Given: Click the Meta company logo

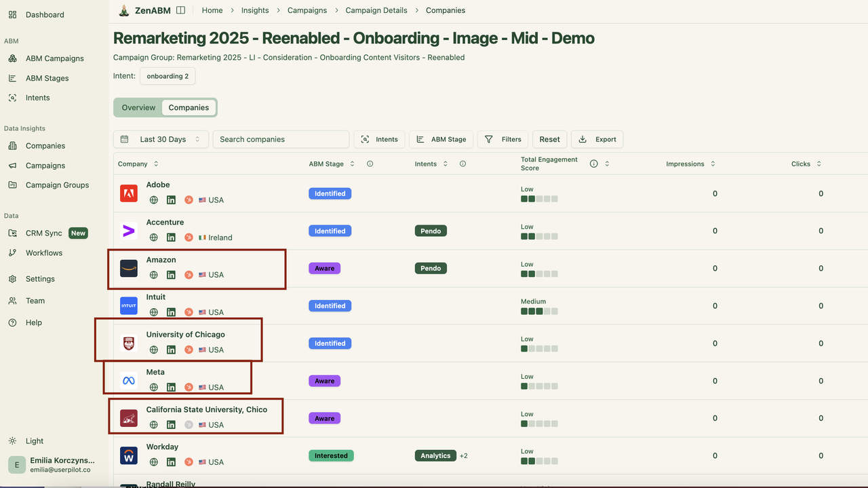Looking at the screenshot, I should coord(129,381).
